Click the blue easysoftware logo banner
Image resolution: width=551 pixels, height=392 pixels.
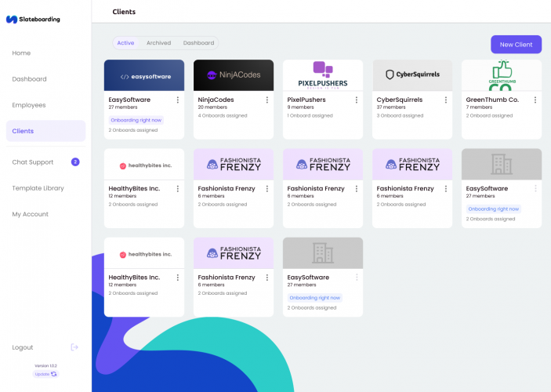point(144,75)
